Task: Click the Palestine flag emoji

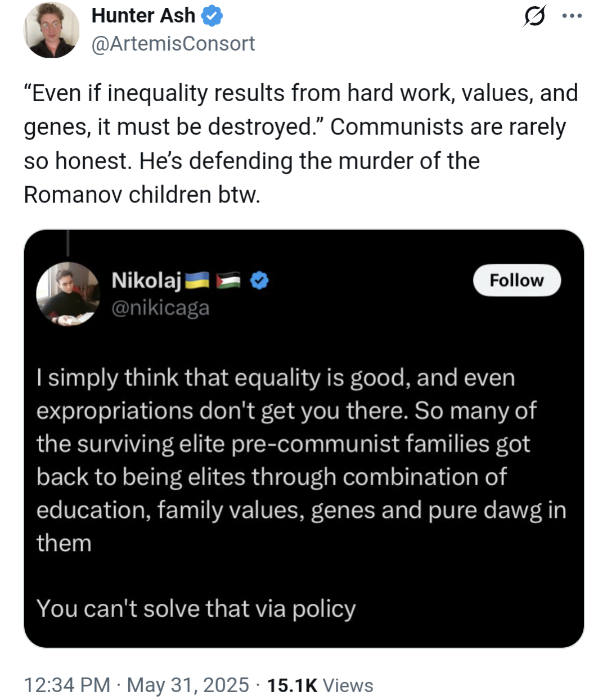Action: click(x=228, y=279)
